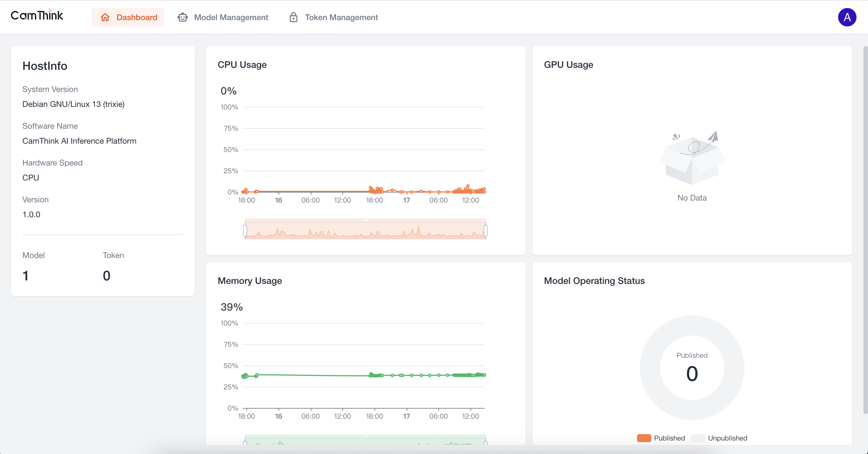Image resolution: width=868 pixels, height=454 pixels.
Task: Switch to the Dashboard tab
Action: [x=136, y=17]
